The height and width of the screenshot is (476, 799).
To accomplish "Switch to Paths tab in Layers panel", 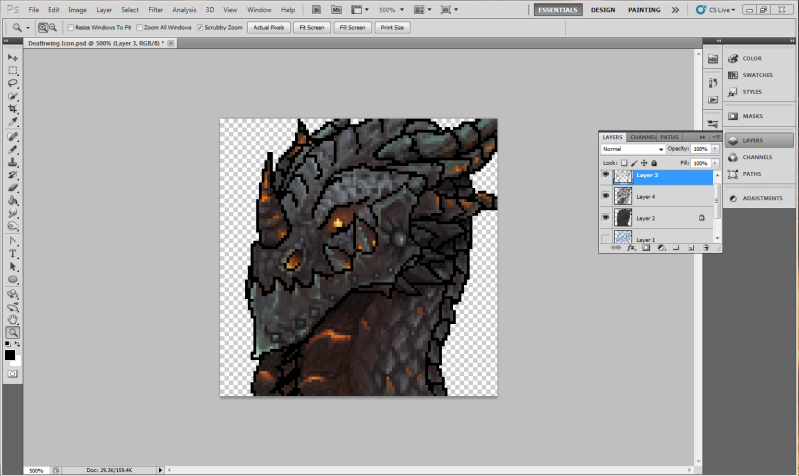I will point(669,137).
